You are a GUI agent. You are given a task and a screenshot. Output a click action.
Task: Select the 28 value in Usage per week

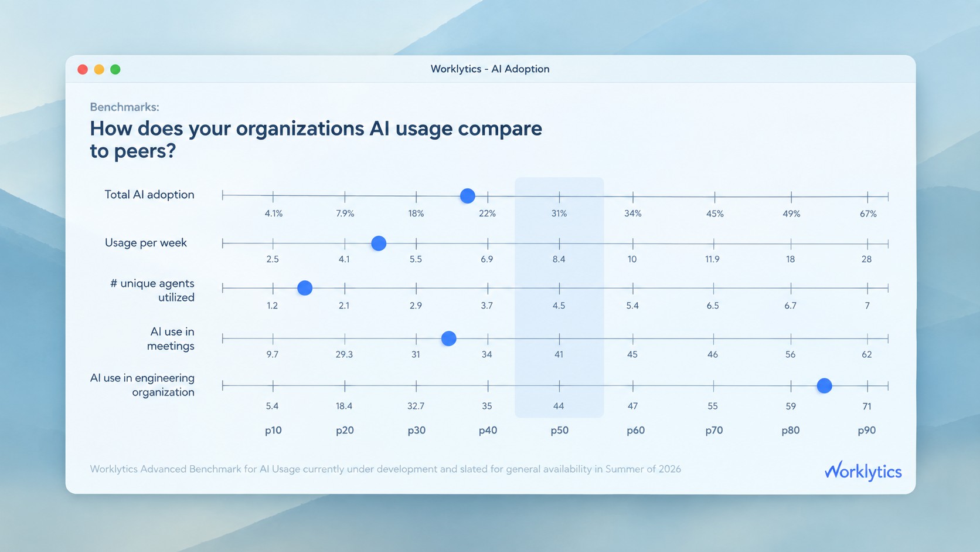(867, 259)
